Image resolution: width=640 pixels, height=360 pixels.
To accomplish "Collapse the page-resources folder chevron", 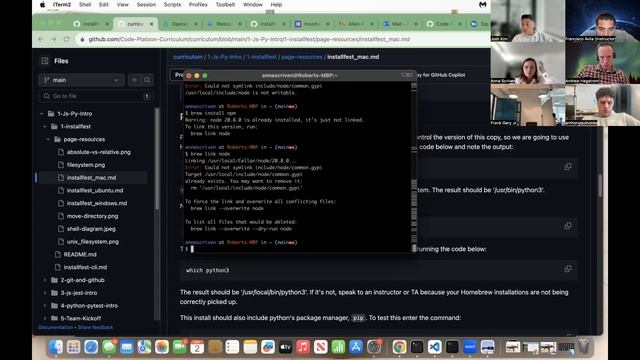I will [x=48, y=139].
